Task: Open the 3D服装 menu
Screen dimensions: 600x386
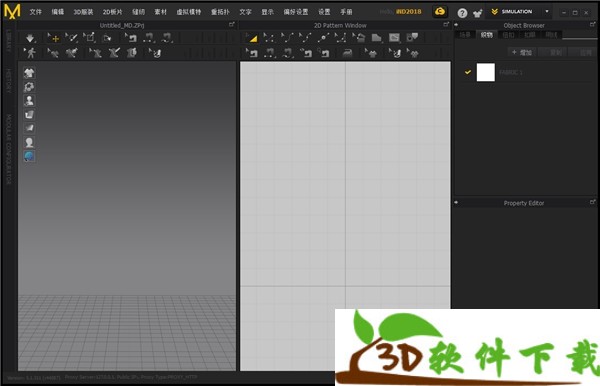Action: click(83, 12)
